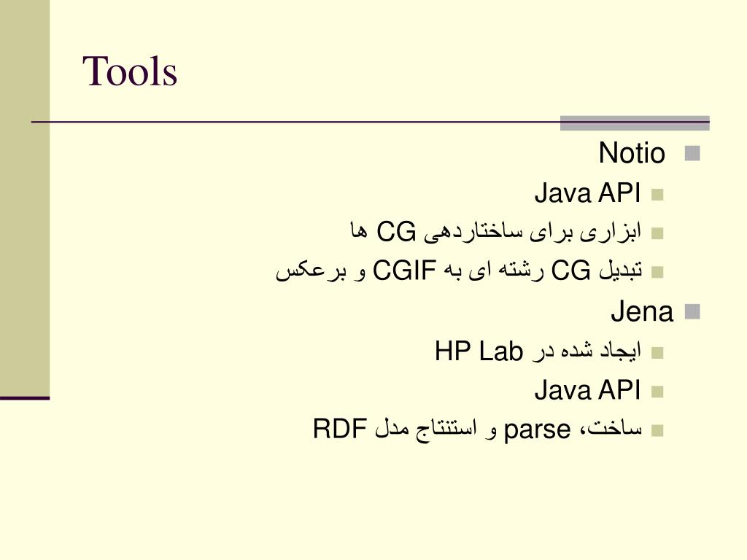Click the line mentioning CGIF
The image size is (747, 560).
(459, 271)
